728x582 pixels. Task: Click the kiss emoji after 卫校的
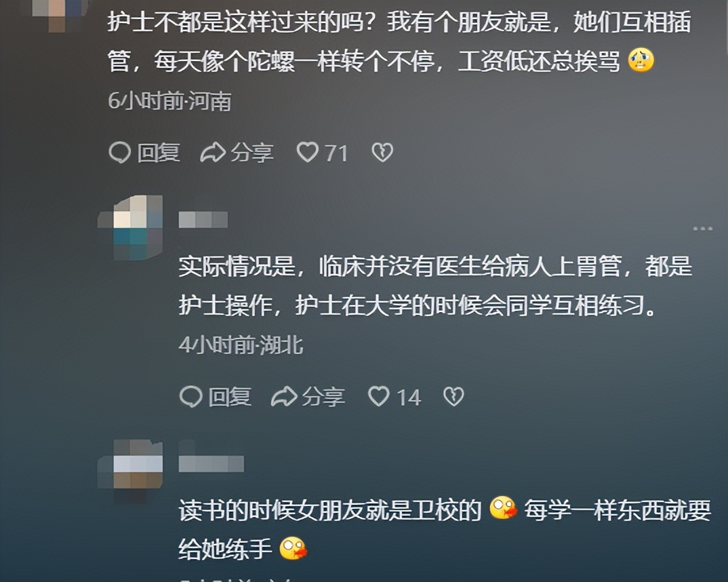(503, 509)
